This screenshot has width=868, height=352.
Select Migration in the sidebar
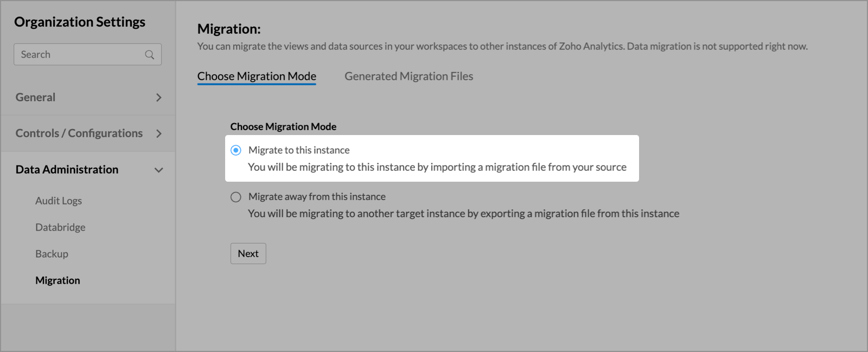tap(58, 280)
